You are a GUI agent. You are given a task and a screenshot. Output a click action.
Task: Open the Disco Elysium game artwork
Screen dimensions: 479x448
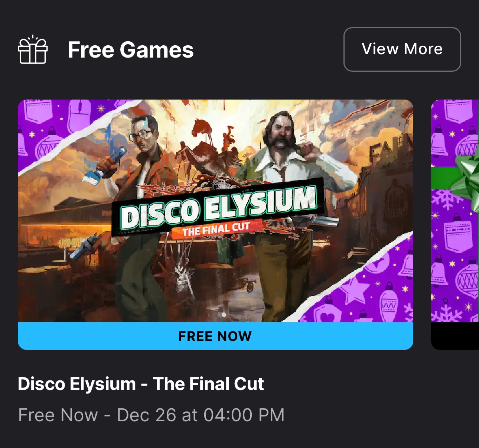coord(215,211)
